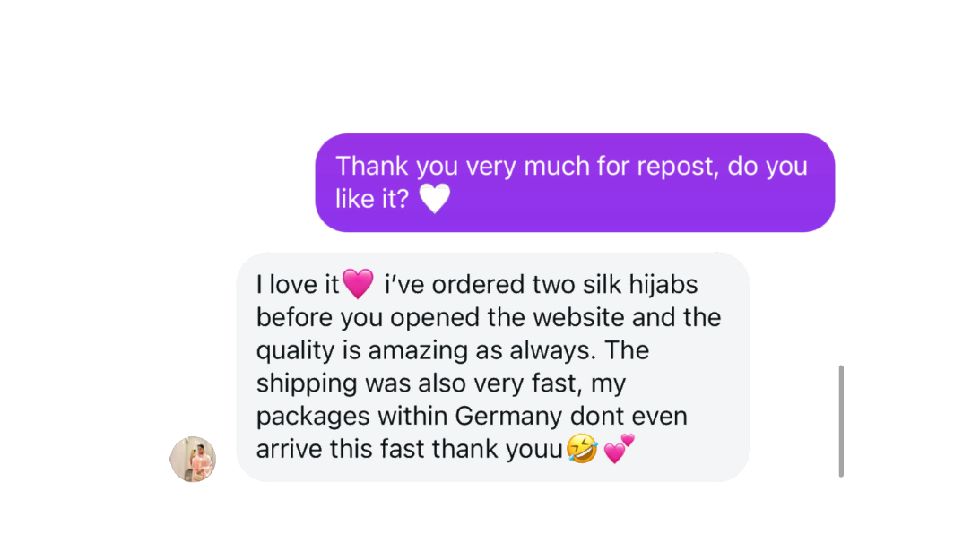Screen dimensions: 980x551
Task: Click the word "Germany" in the reply
Action: coord(508,416)
